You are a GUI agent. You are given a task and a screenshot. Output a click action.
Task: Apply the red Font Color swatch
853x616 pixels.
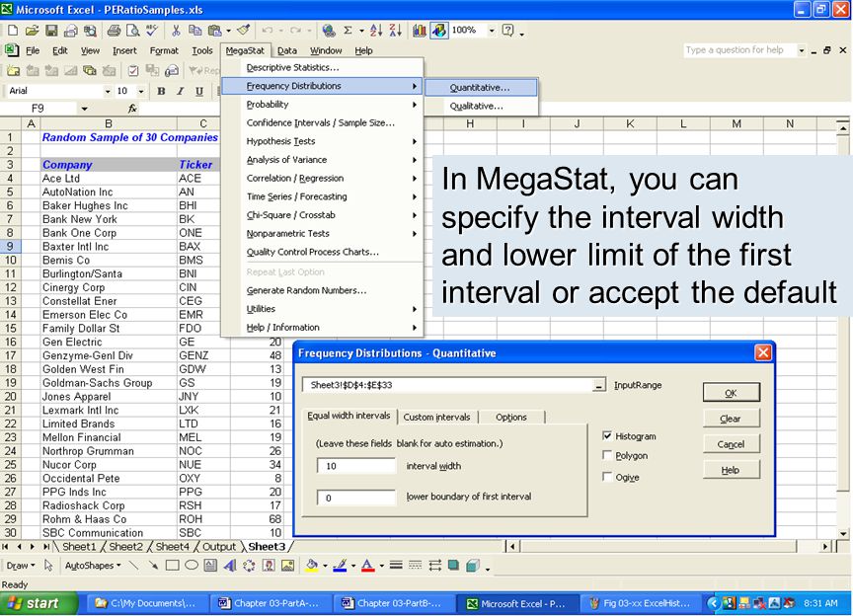tap(368, 566)
